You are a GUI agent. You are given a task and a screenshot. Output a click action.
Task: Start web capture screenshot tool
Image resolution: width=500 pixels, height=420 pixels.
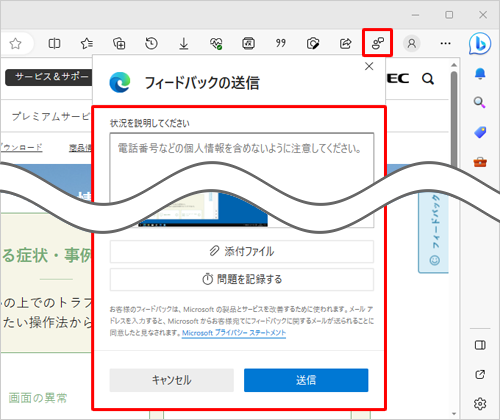click(x=313, y=44)
